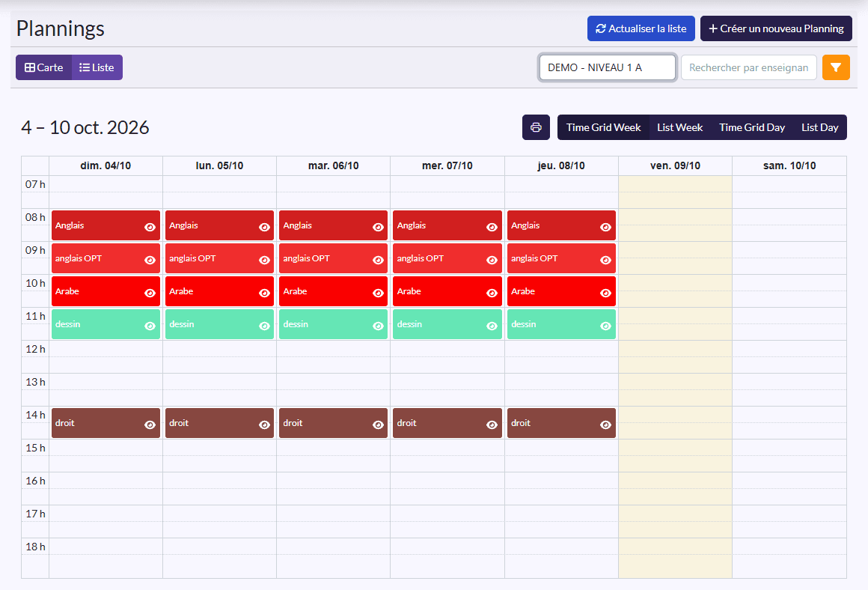This screenshot has height=590, width=868.
Task: View Anglais event details on dim. 04/10
Action: coord(150,227)
